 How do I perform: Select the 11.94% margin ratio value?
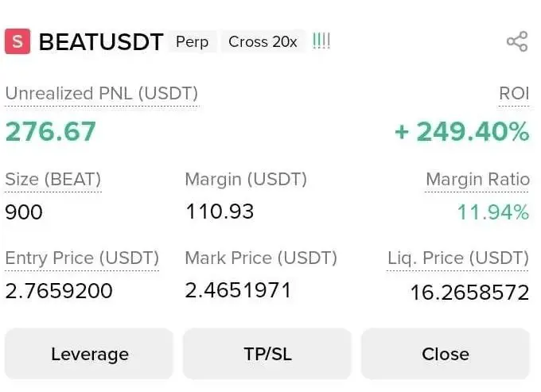[493, 212]
